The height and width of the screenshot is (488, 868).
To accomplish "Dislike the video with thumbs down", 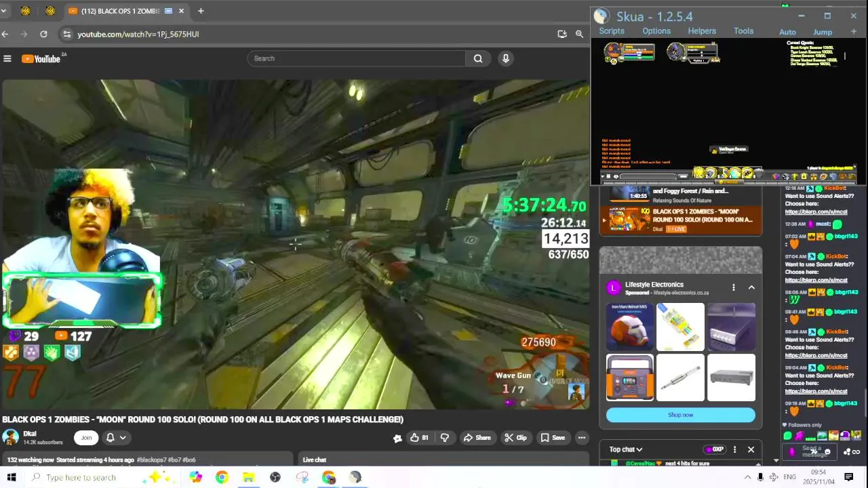I will [x=445, y=438].
